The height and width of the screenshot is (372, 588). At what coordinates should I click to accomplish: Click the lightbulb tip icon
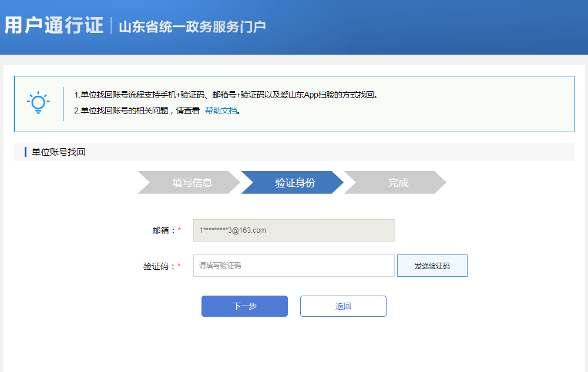(x=38, y=103)
